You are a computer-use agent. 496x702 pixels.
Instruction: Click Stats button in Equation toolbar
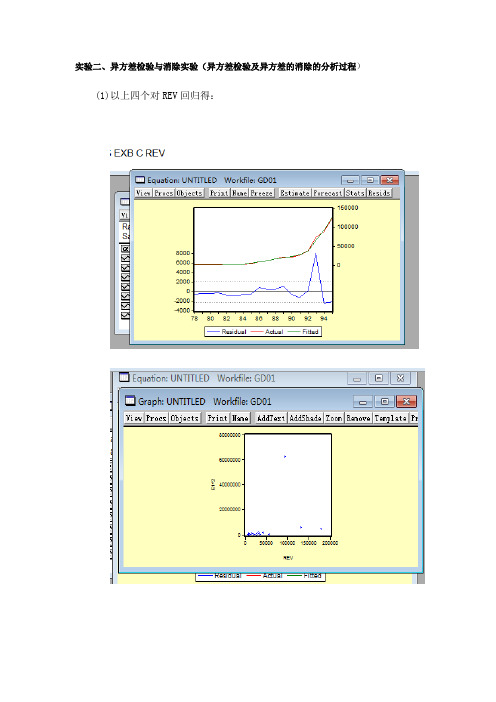(x=355, y=193)
